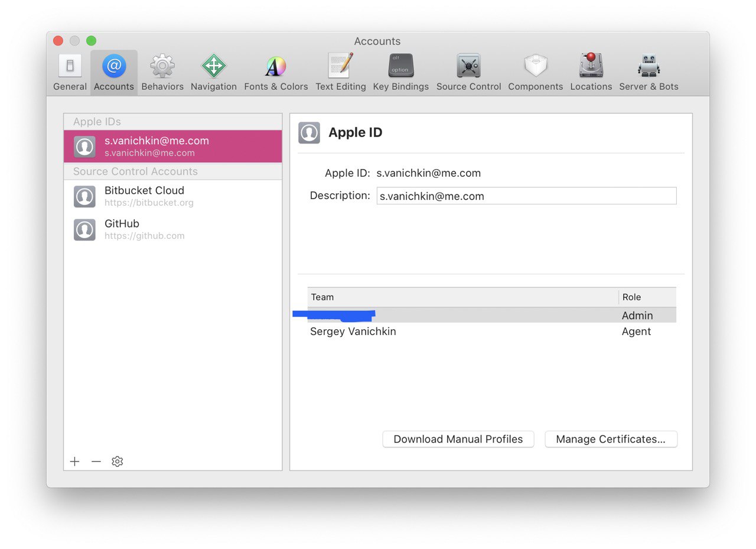
Task: Open account actions gear menu
Action: coord(118,462)
